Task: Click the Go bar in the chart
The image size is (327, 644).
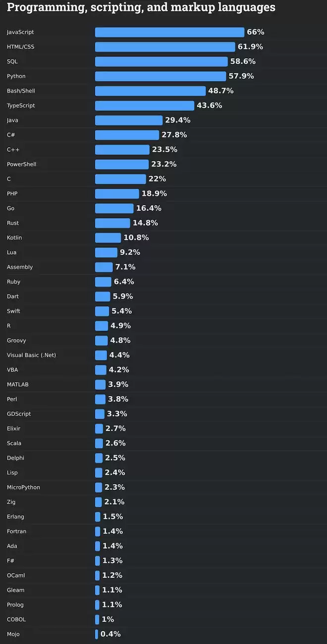Action: click(x=114, y=208)
